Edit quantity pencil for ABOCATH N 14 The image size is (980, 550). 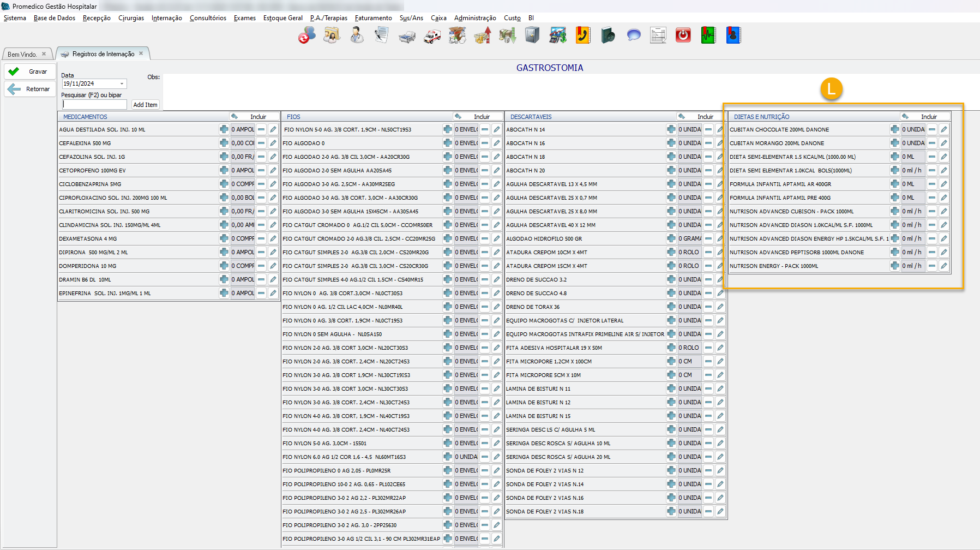tap(720, 129)
